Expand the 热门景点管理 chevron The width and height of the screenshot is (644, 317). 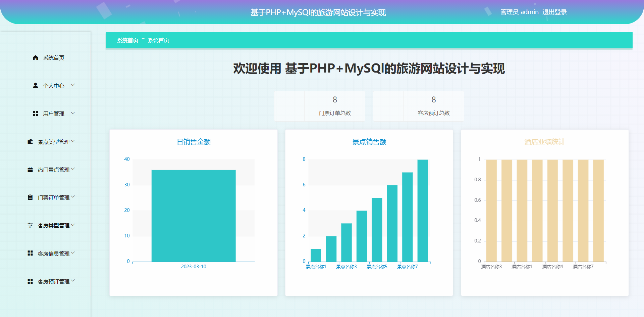(73, 169)
